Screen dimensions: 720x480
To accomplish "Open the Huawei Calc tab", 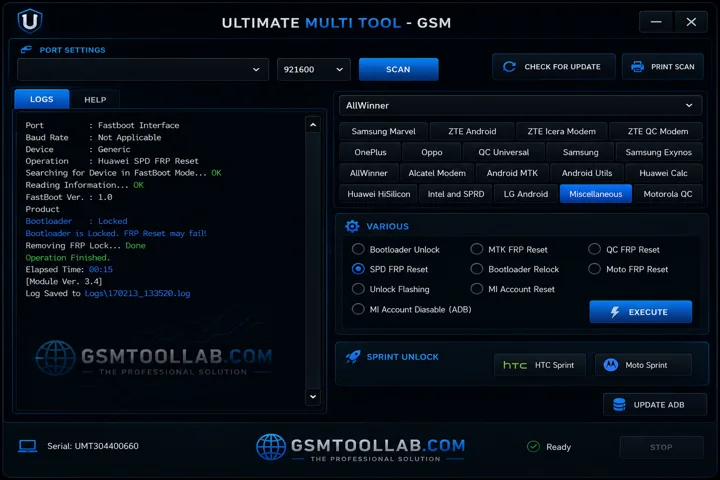I will tap(664, 173).
